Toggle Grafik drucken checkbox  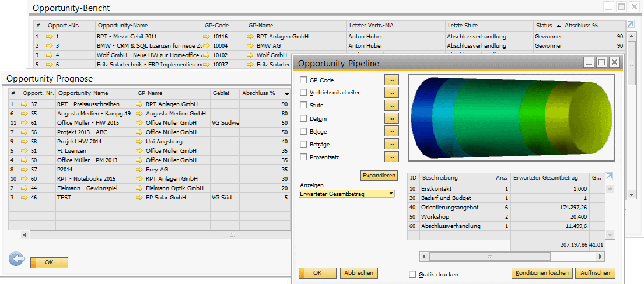[x=412, y=274]
